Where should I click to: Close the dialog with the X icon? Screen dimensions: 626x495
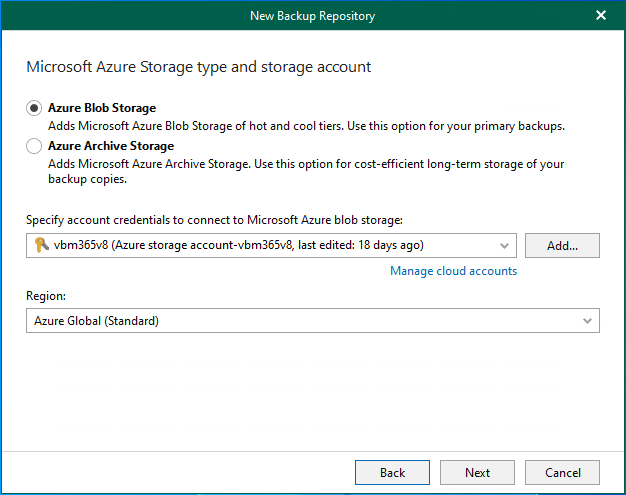(601, 15)
